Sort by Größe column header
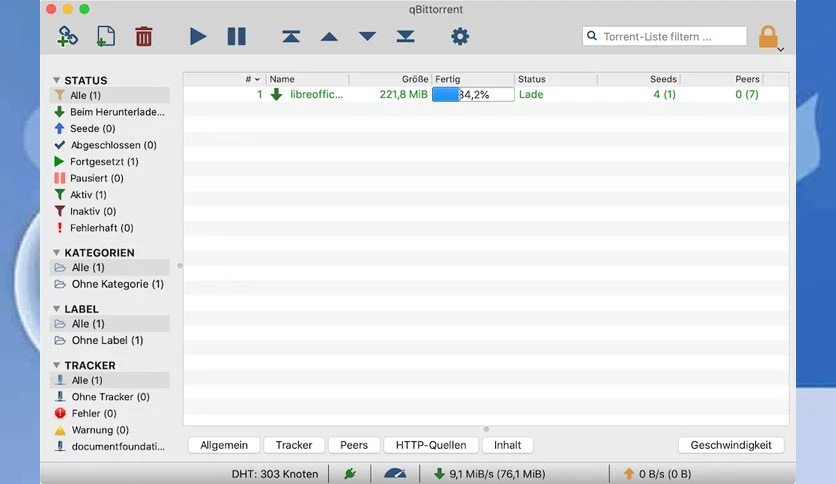 pyautogui.click(x=390, y=79)
